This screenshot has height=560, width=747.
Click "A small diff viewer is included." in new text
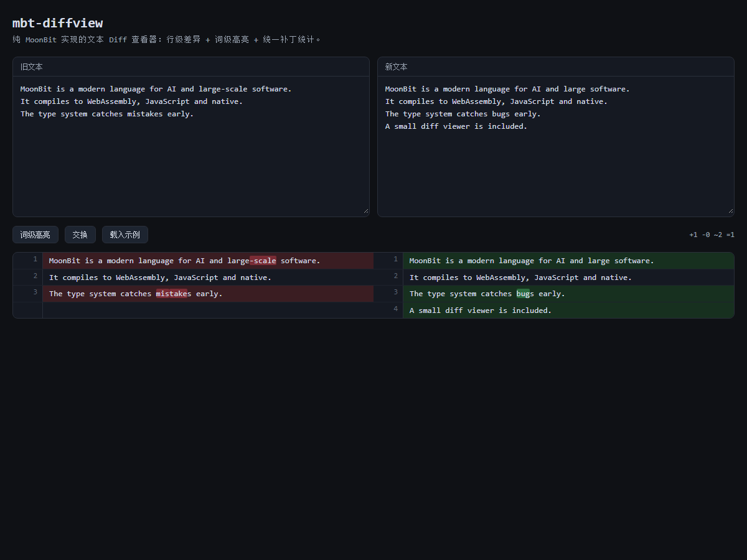pyautogui.click(x=456, y=126)
